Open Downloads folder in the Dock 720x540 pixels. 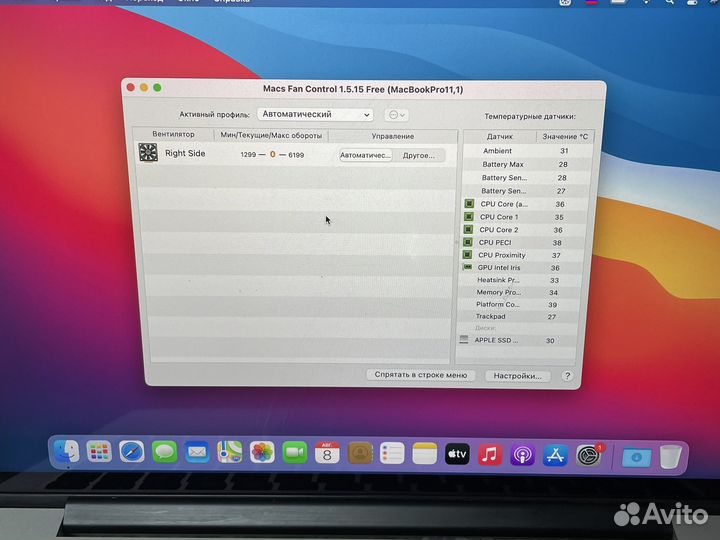pos(636,457)
